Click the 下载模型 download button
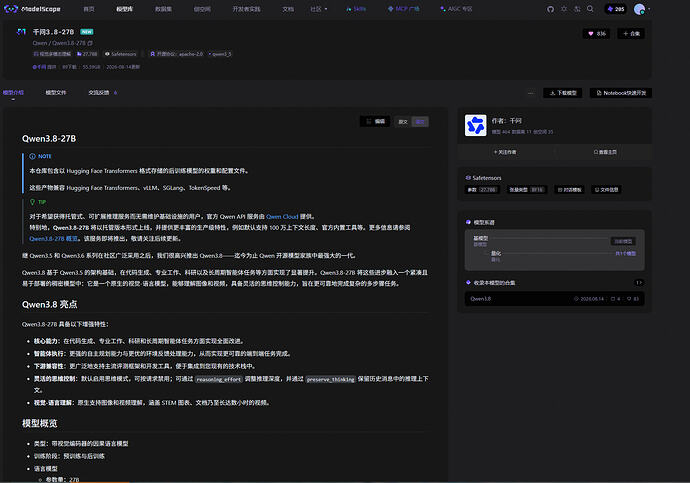 pyautogui.click(x=563, y=93)
